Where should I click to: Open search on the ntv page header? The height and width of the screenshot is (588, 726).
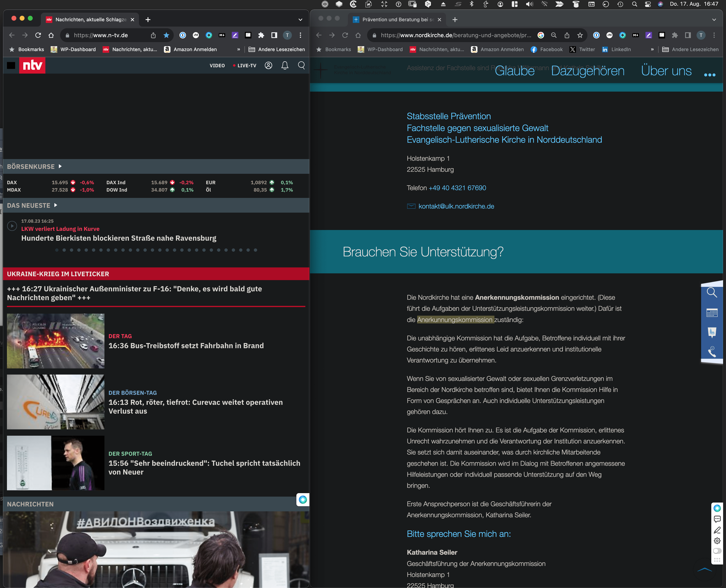tap(301, 65)
